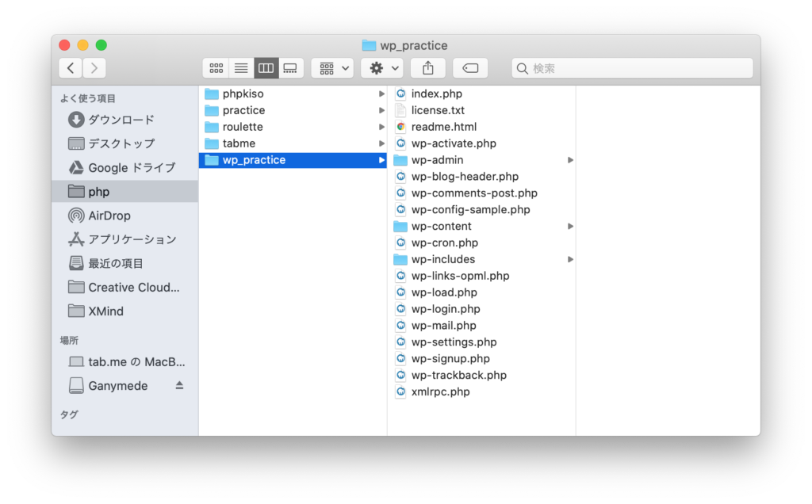Image resolution: width=812 pixels, height=504 pixels.
Task: Select ダウンロード in the sidebar
Action: click(121, 120)
